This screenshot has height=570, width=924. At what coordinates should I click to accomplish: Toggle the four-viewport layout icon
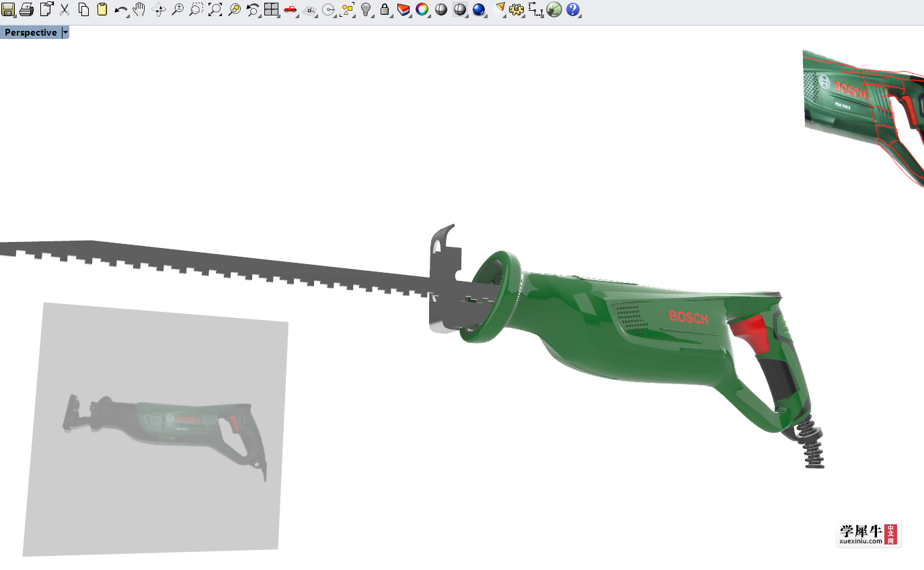tap(272, 9)
